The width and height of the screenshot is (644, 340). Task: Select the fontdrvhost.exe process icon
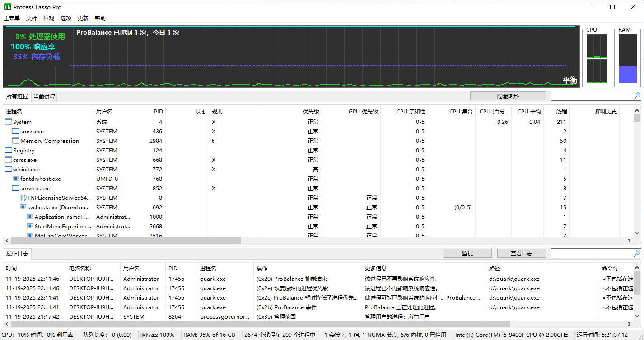pos(15,179)
